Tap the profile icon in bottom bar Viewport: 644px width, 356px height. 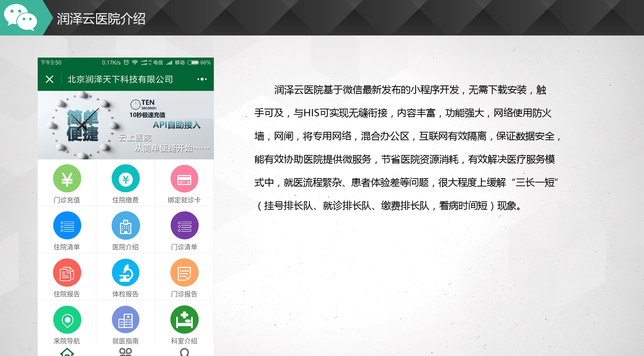(184, 352)
